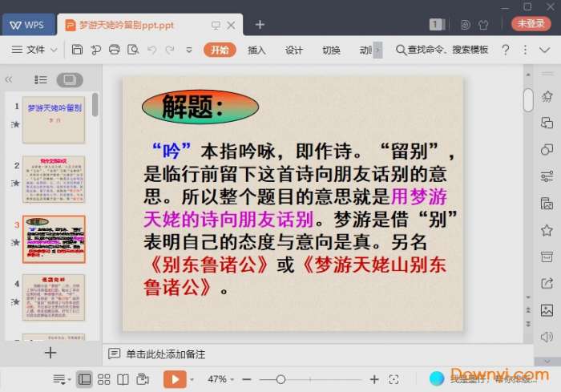Image resolution: width=561 pixels, height=392 pixels.
Task: Open the sliders properties icon in sidebar
Action: (547, 176)
